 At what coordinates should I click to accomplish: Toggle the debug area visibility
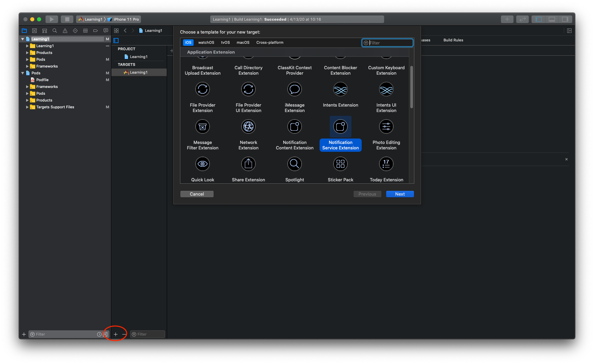pos(552,19)
